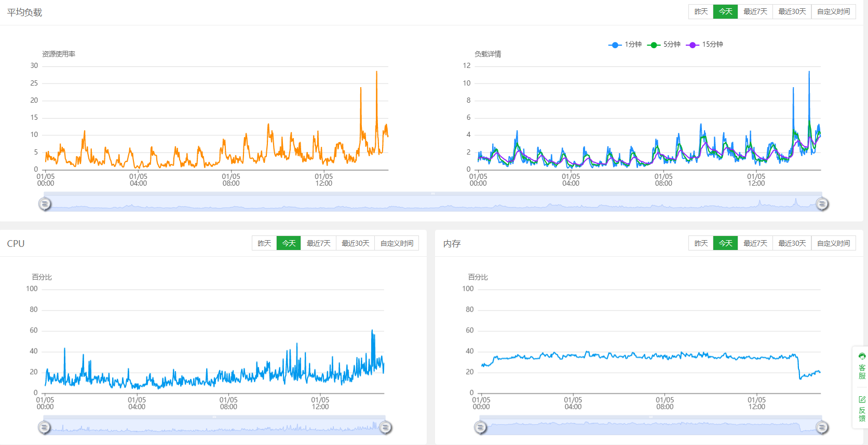Viewport: 868px width, 445px height.
Task: Click right zoom handle of CPU range slider
Action: point(385,427)
